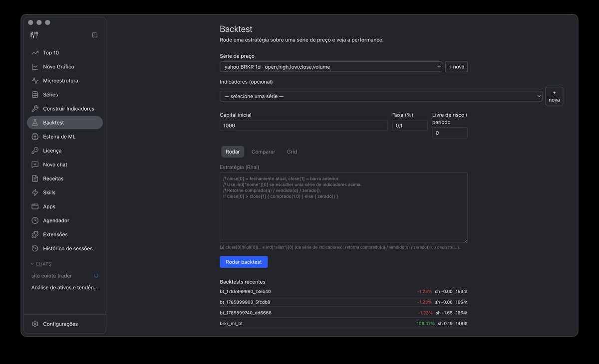Image resolution: width=599 pixels, height=364 pixels.
Task: Open Construir Indicadores wrench icon
Action: click(35, 109)
